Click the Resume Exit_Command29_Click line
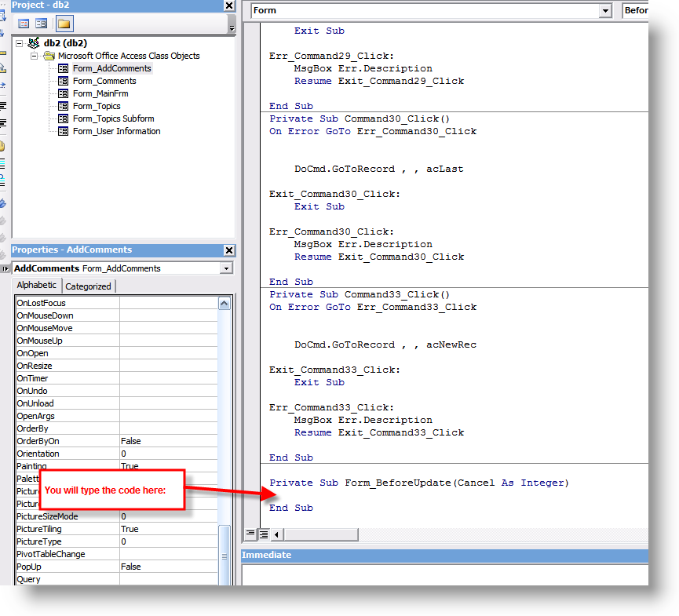The height and width of the screenshot is (616, 679). (379, 81)
